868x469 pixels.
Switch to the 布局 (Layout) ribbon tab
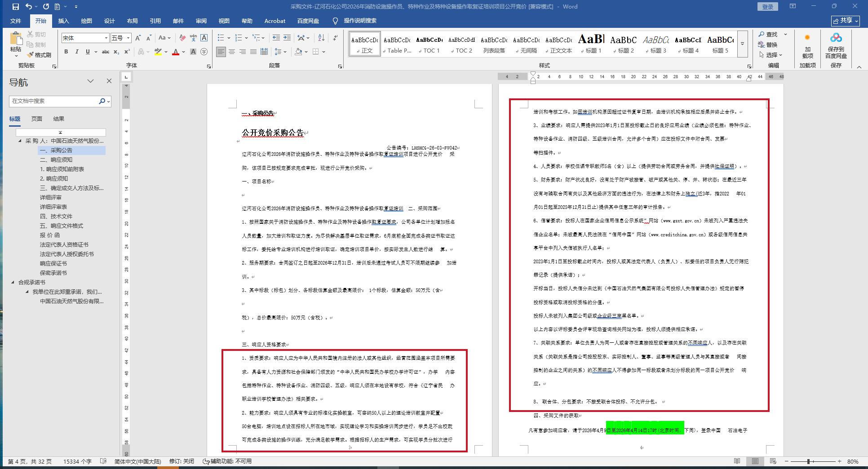[x=132, y=21]
